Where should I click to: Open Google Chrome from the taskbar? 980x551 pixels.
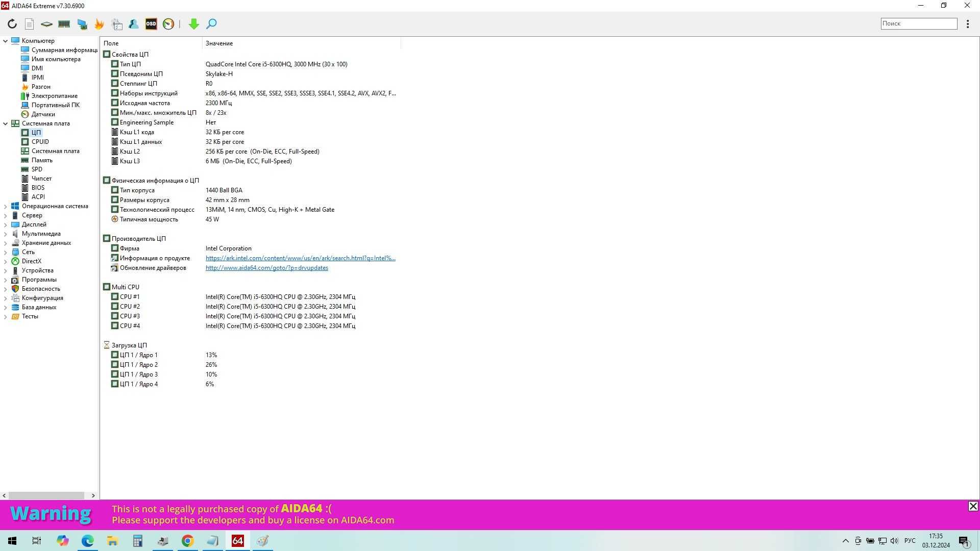click(x=187, y=541)
